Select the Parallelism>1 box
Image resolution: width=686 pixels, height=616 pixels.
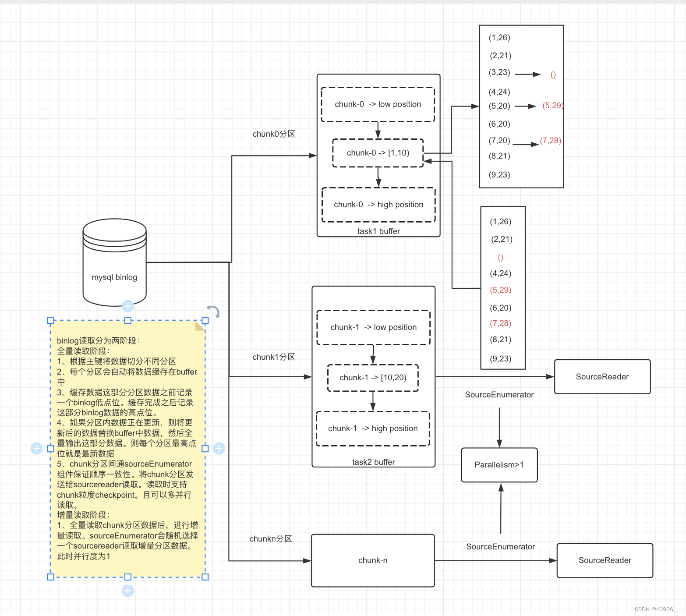click(x=499, y=465)
